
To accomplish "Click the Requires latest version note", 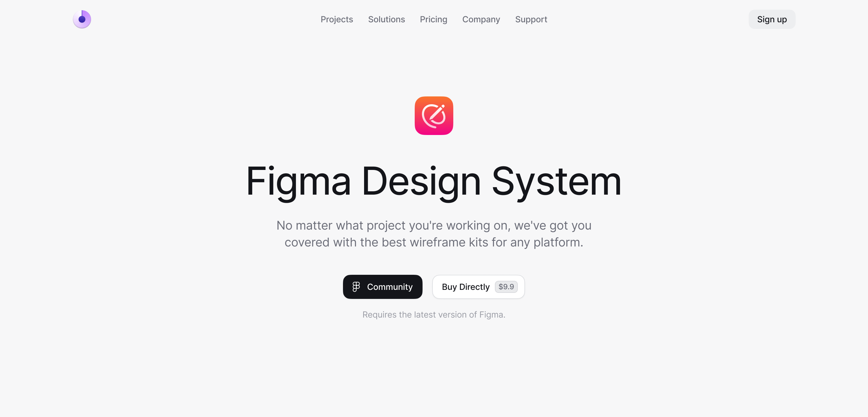I will 434,314.
